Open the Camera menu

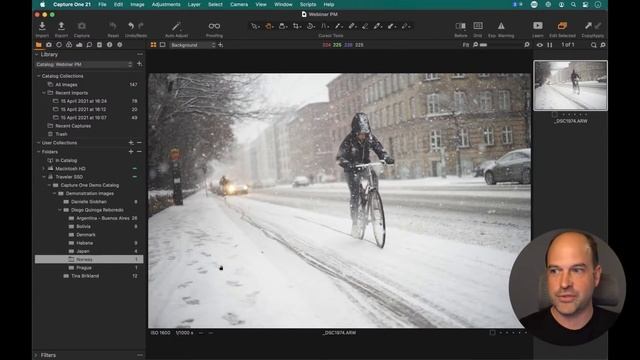pos(239,4)
